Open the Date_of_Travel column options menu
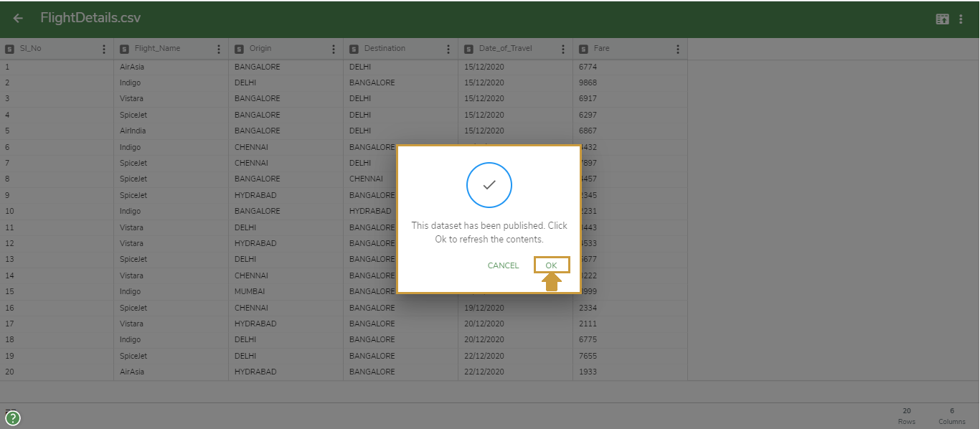This screenshot has height=429, width=980. (x=564, y=48)
